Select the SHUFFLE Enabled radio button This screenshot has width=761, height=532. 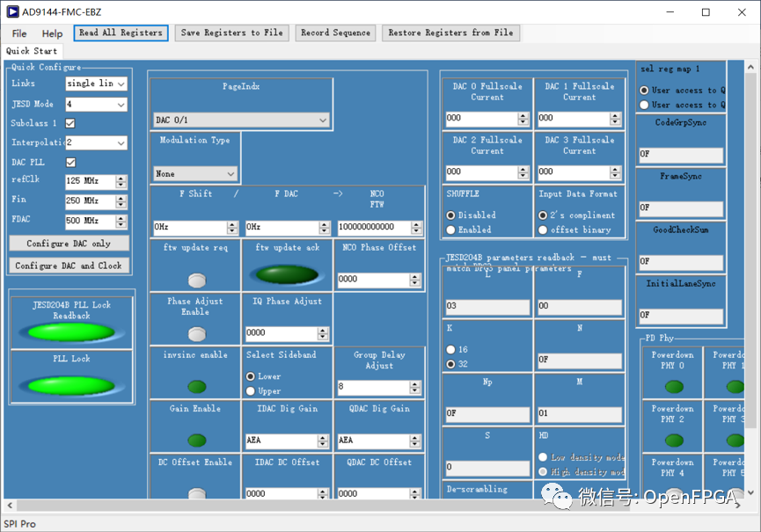(x=451, y=230)
